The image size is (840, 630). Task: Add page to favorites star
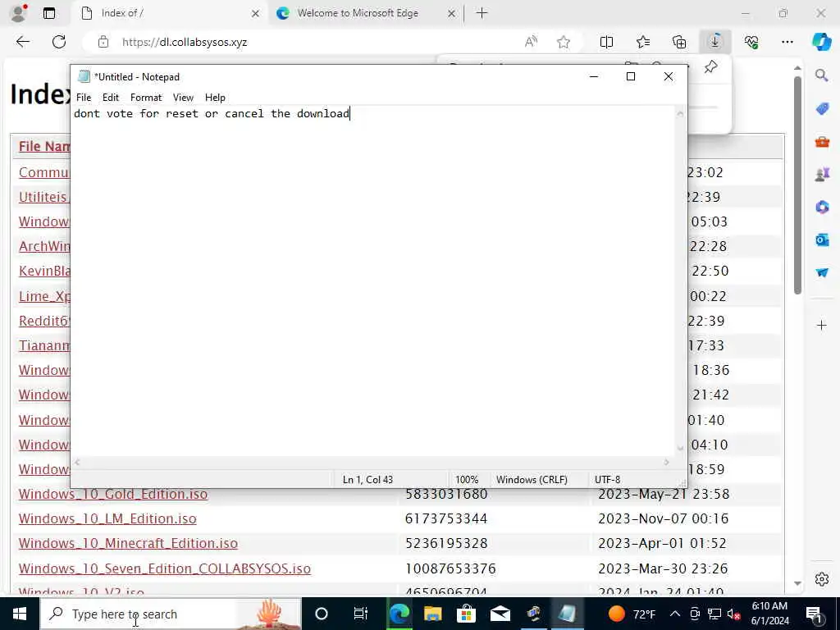coord(563,42)
